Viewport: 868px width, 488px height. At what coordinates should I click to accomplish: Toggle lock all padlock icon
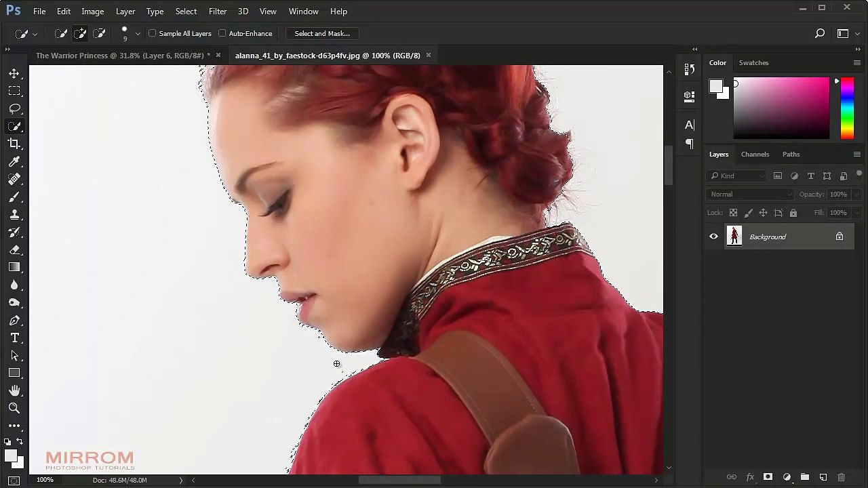[793, 213]
